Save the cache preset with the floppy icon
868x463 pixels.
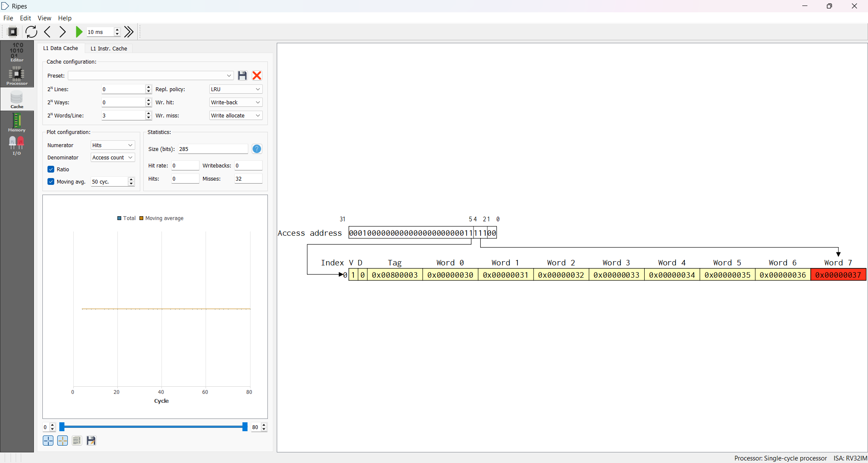tap(242, 75)
